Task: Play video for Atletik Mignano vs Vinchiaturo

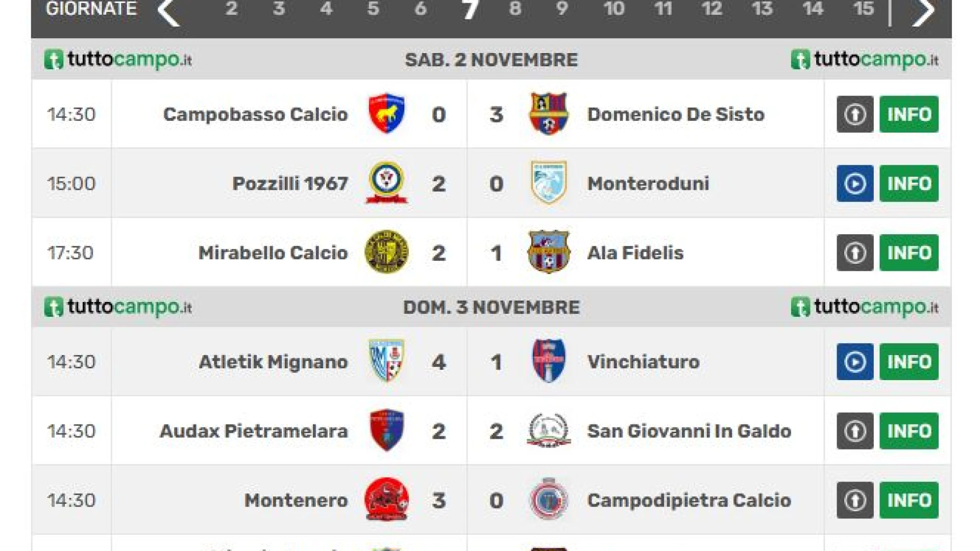Action: coord(855,362)
